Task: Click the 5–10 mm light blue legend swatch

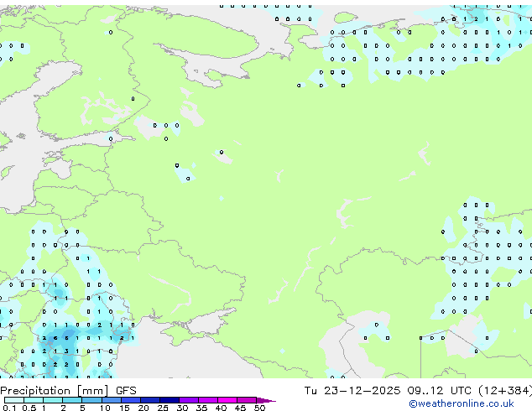Action: pyautogui.click(x=91, y=400)
